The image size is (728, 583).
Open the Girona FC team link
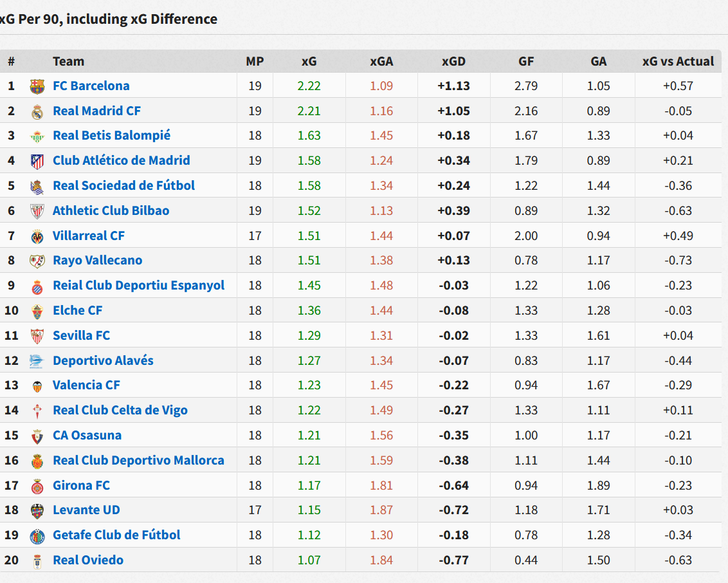coord(81,486)
